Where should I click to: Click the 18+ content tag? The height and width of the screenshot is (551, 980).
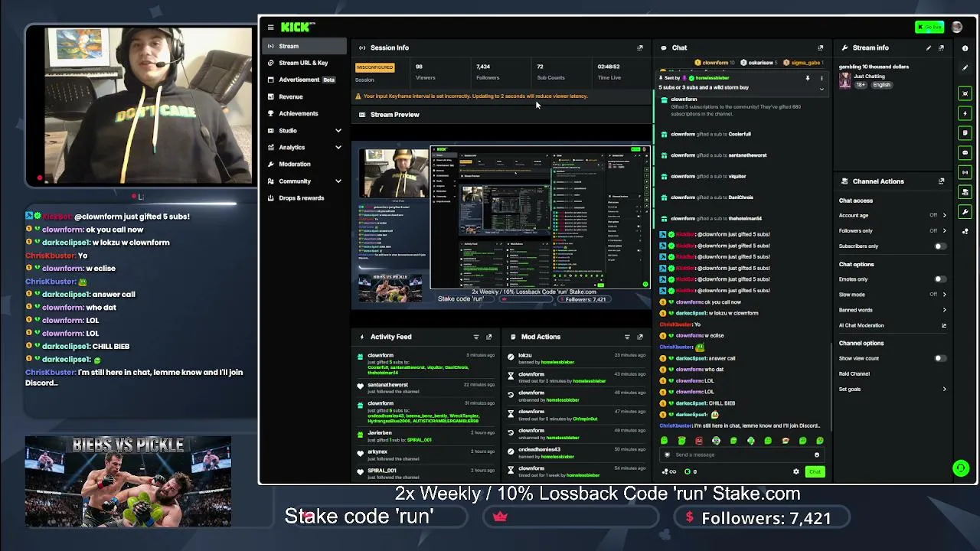[x=861, y=85]
